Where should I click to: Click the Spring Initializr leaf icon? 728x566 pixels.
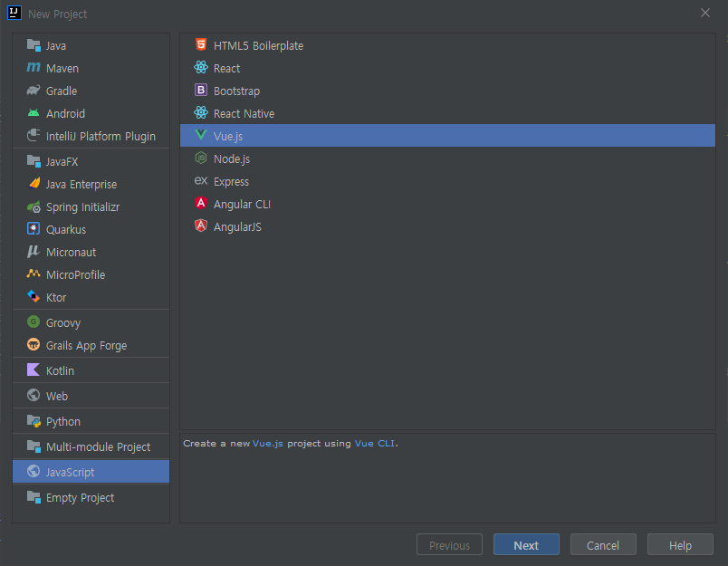[x=34, y=207]
